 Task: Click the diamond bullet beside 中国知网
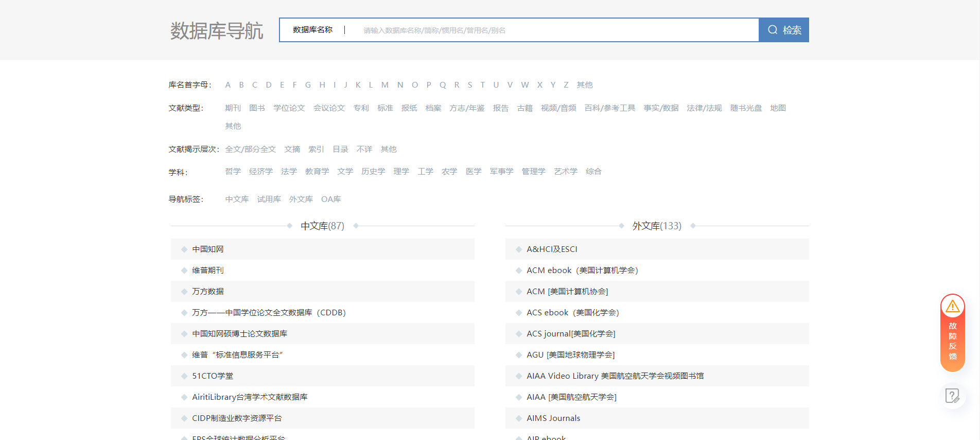click(184, 249)
